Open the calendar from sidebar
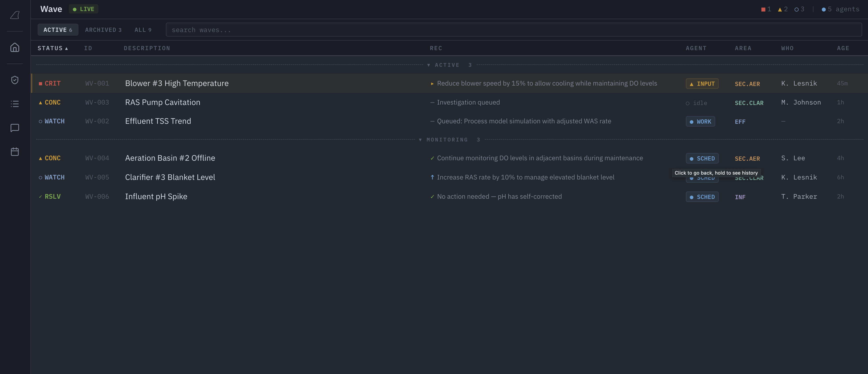The width and height of the screenshot is (868, 374). (x=15, y=151)
